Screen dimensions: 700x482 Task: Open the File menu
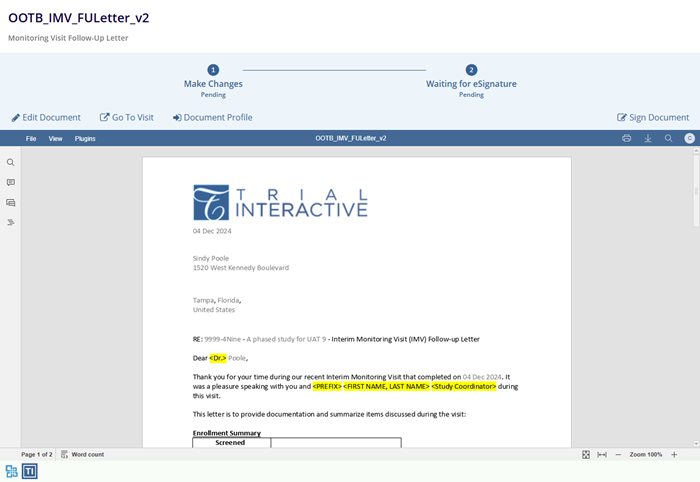coord(31,138)
